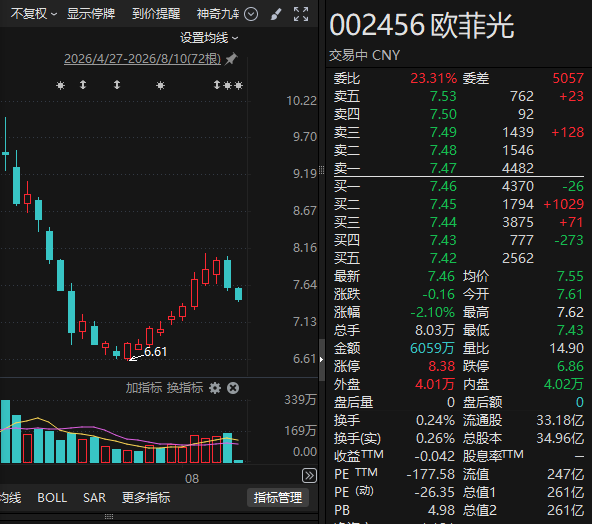Click 卖二 price 7.48
Screen dimensions: 592x524
coord(443,150)
